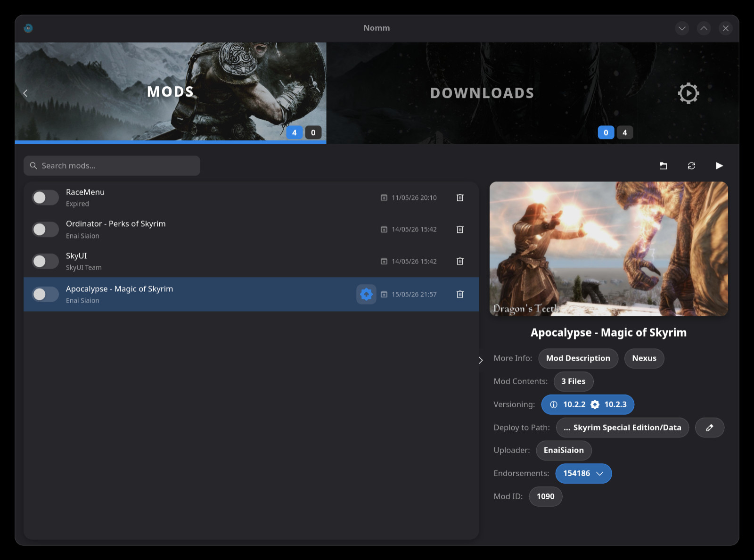Delete RaceMenu with trash icon
754x560 pixels.
[460, 198]
